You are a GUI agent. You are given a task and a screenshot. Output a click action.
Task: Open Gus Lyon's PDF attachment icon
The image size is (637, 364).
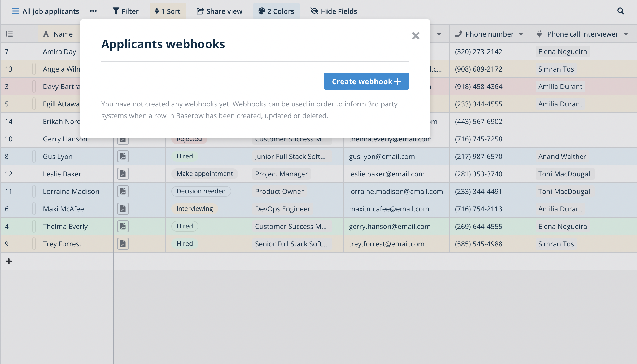(123, 156)
